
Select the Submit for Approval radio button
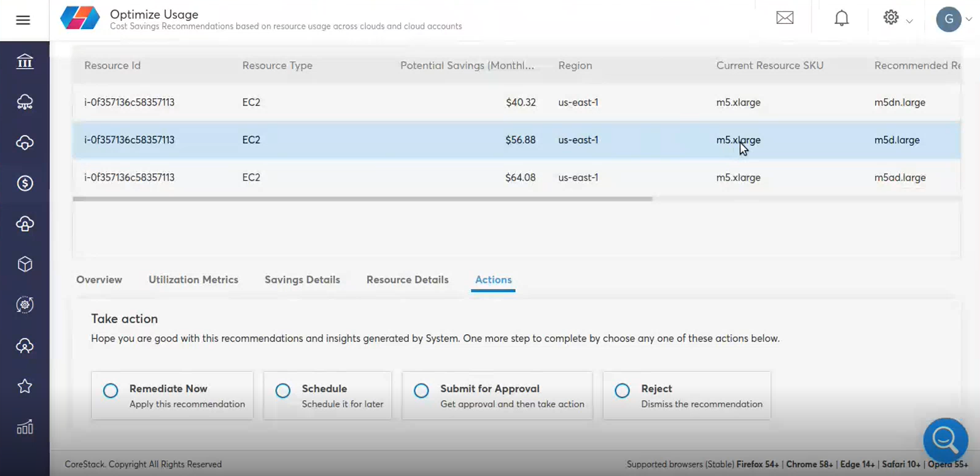421,391
